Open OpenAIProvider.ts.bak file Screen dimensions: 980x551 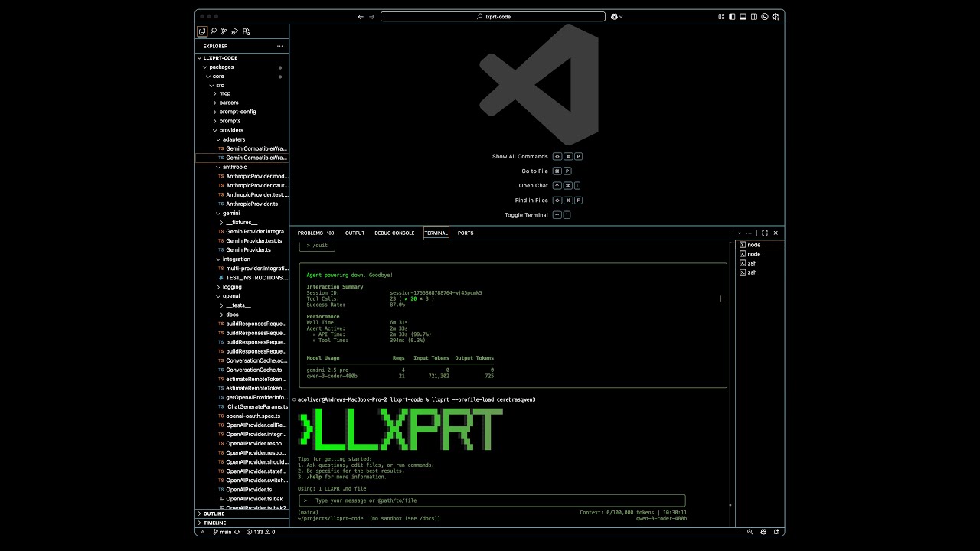242,498
